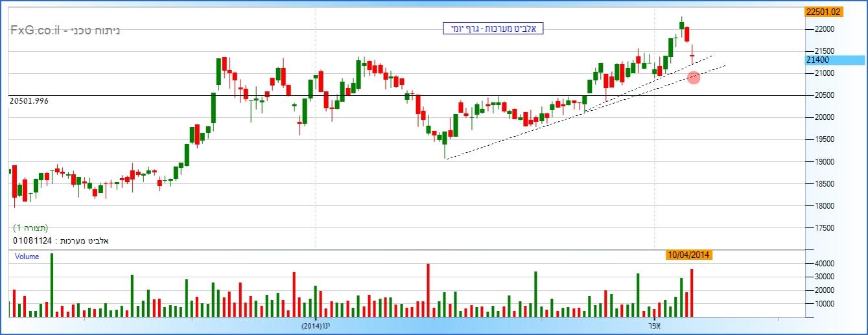The height and width of the screenshot is (335, 868).
Task: Select the tallest green volume bar at far left
Action: click(x=52, y=285)
